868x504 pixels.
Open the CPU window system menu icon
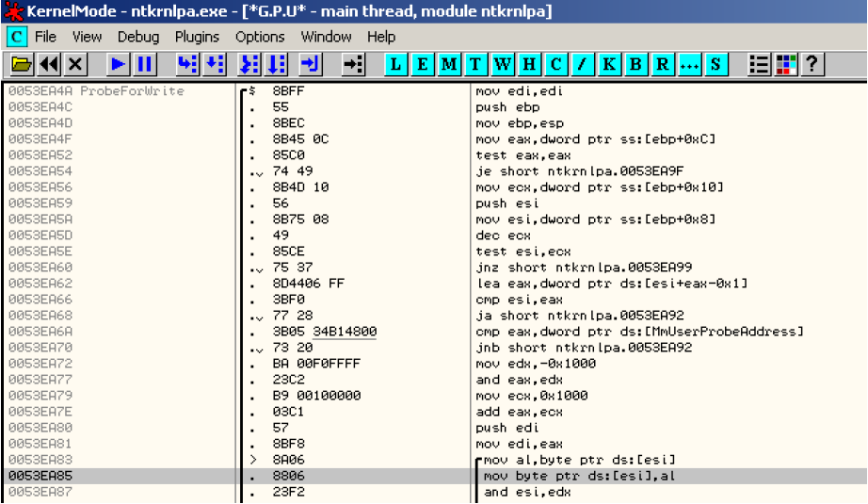pos(17,37)
